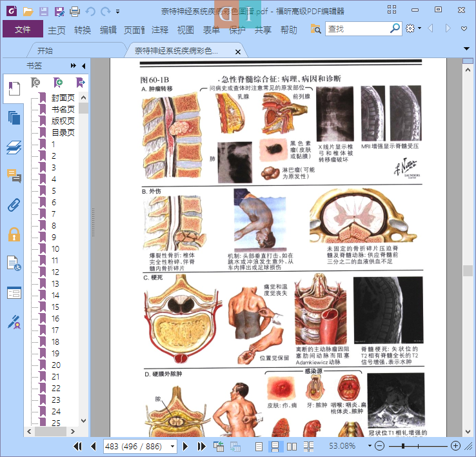
Task: Open the Comments panel icon
Action: point(14,176)
